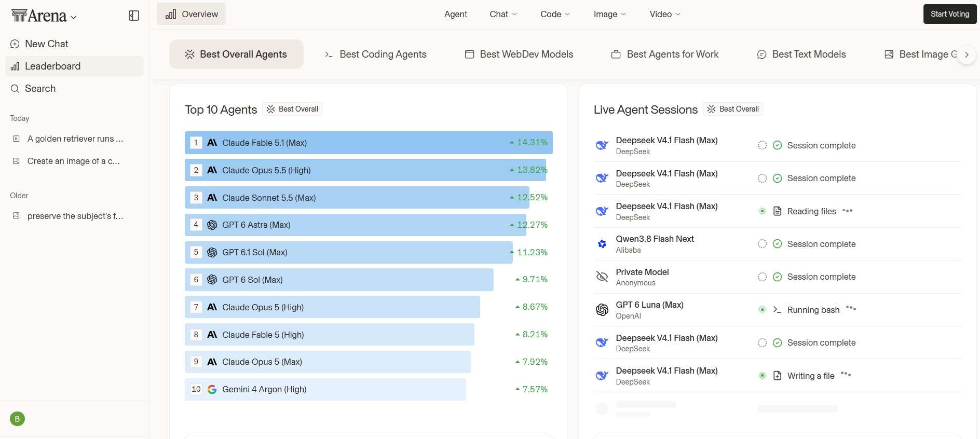Click the GPT 6 Sol (Max) score bar
The height and width of the screenshot is (439, 980).
tap(339, 280)
